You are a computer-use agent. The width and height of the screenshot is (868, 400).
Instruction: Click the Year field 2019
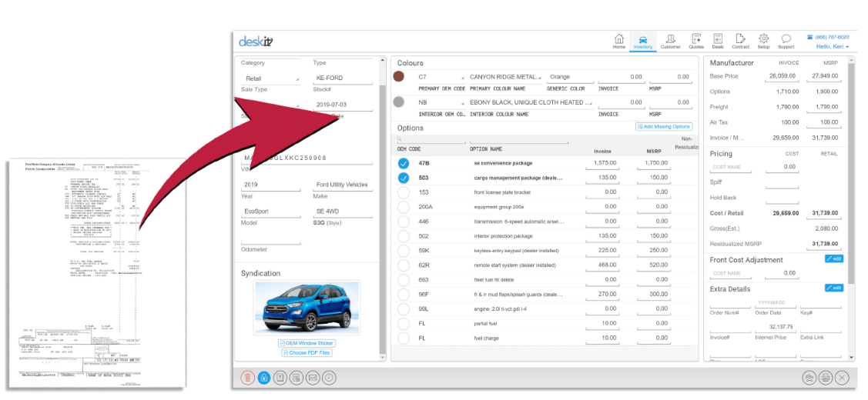tap(270, 185)
